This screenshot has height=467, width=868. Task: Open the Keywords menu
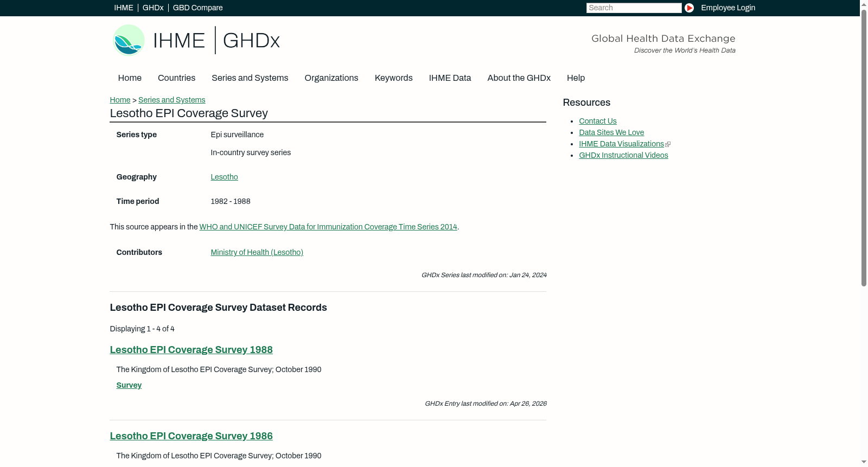[x=394, y=78]
